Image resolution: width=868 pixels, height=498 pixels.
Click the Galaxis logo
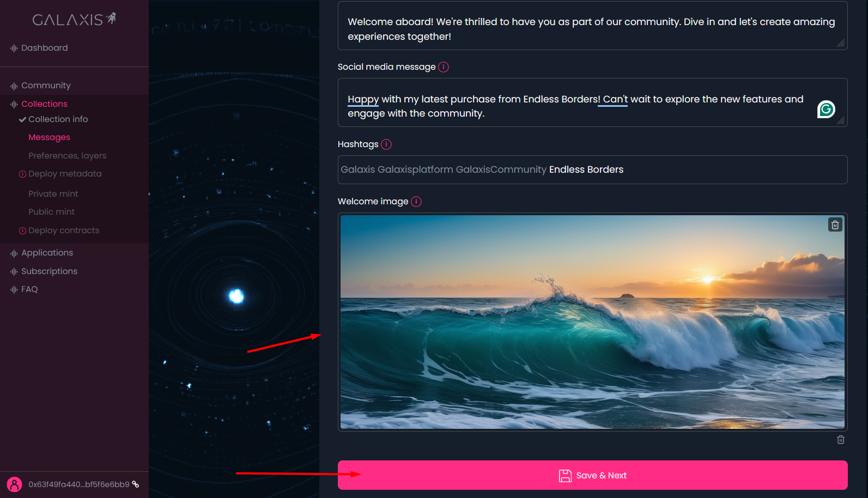point(74,20)
